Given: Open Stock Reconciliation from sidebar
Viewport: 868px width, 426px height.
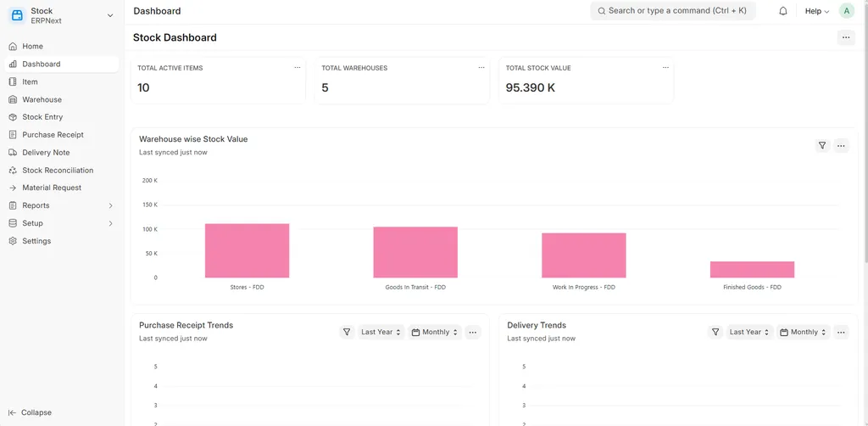Looking at the screenshot, I should 58,171.
